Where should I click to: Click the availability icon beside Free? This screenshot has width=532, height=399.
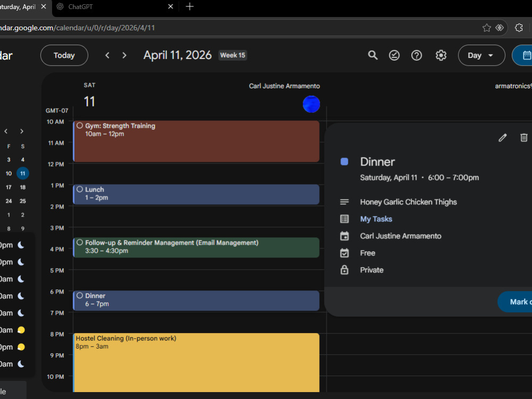click(344, 253)
